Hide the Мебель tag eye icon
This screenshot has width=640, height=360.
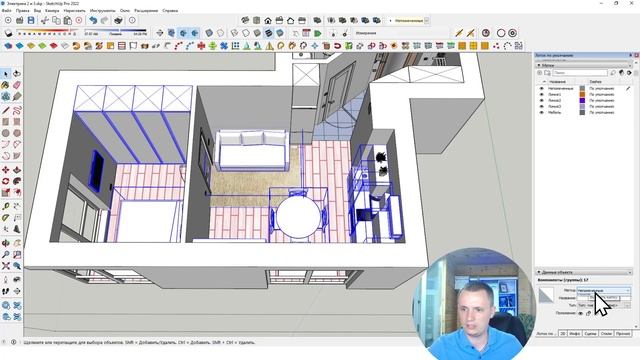tap(542, 112)
